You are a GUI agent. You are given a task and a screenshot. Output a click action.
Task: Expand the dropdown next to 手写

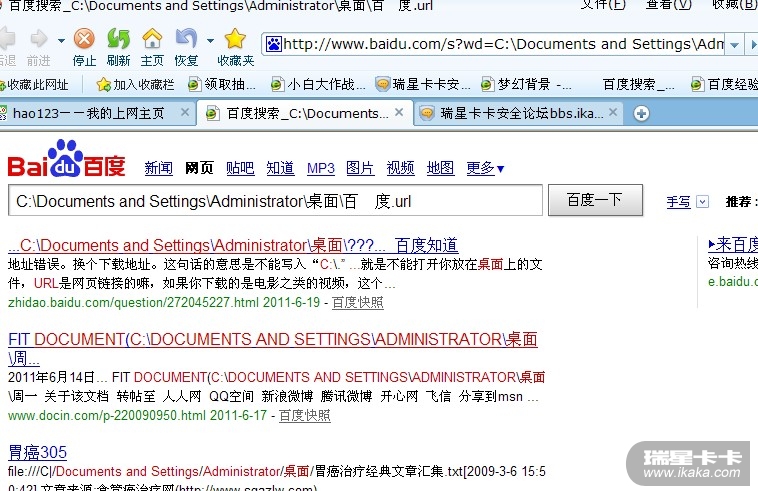(702, 202)
